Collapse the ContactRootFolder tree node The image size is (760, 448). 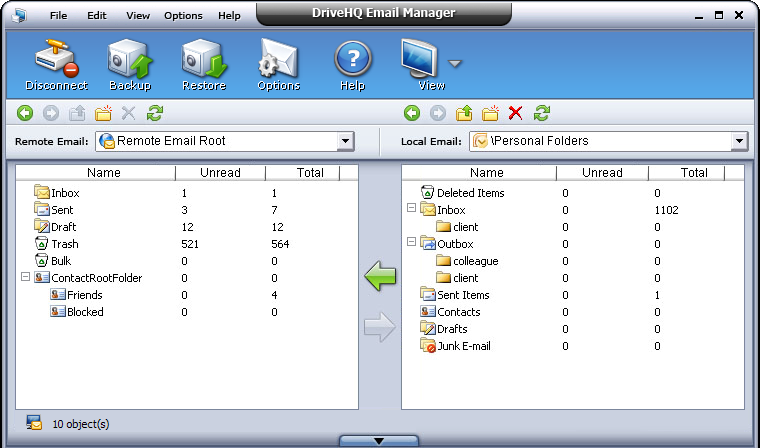[25, 278]
